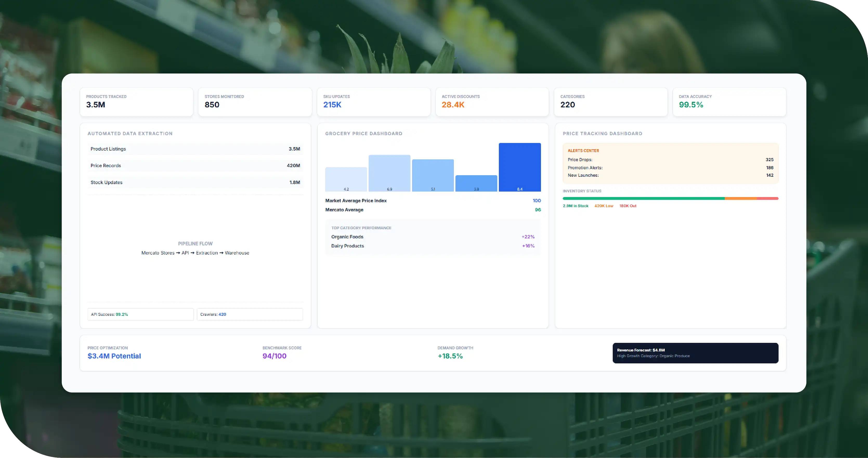Click the Mercato Average label
Screen dimensions: 868x458
[344, 210]
